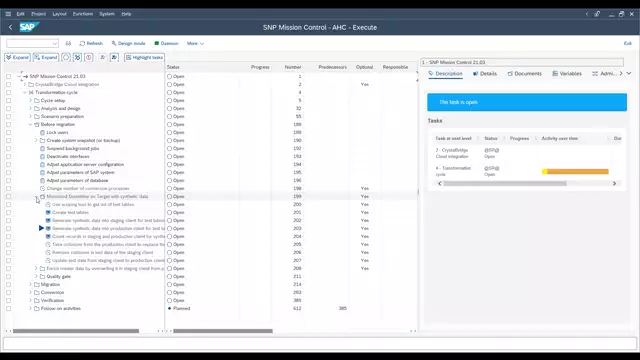Click the orange activity bar for Transformation cycle

tap(575, 171)
